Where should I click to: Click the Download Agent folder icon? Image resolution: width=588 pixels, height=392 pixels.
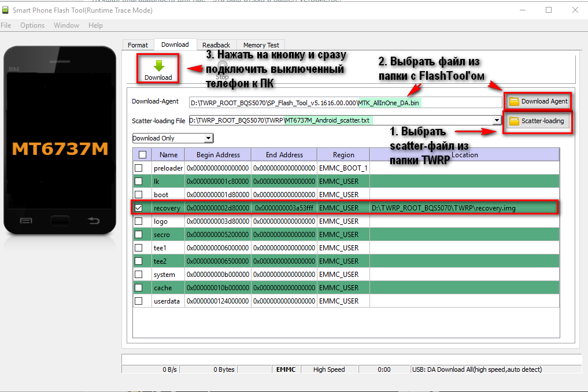[514, 102]
